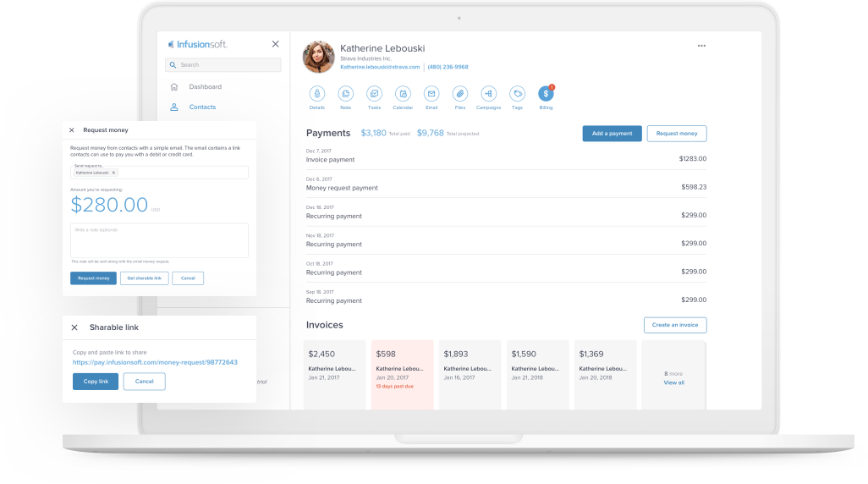Open the Details icon for the contact
Viewport: 868px width, 484px height.
coord(316,94)
